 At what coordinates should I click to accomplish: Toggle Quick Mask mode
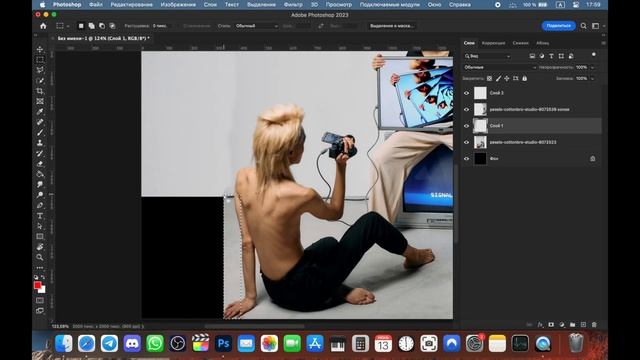(40, 300)
